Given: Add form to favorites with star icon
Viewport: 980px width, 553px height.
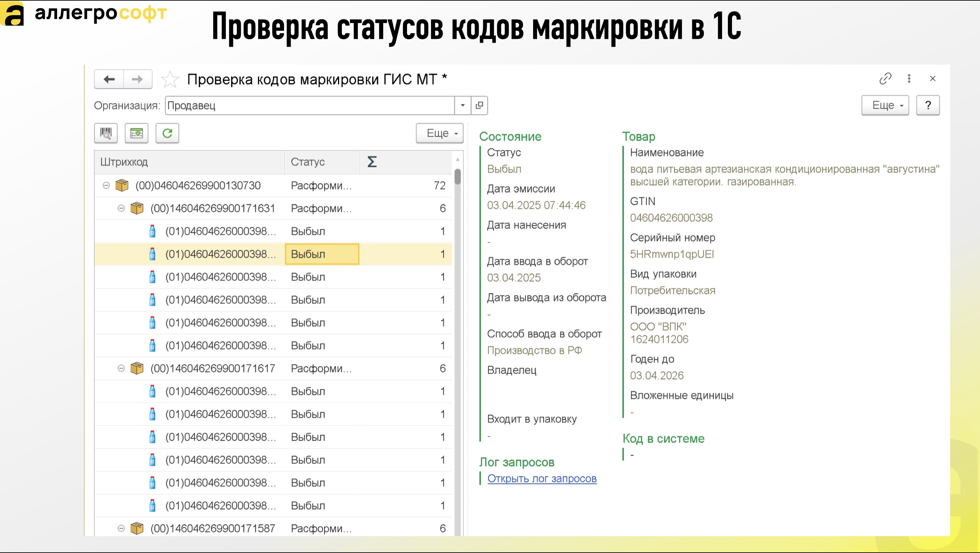Looking at the screenshot, I should coord(170,79).
